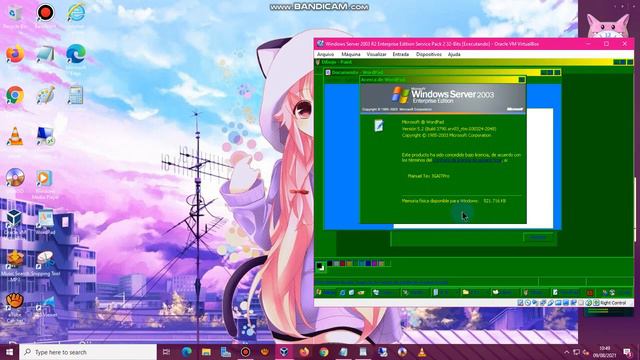Open the Dispositivos menu in VirtualBox
Image resolution: width=640 pixels, height=360 pixels.
pos(429,54)
